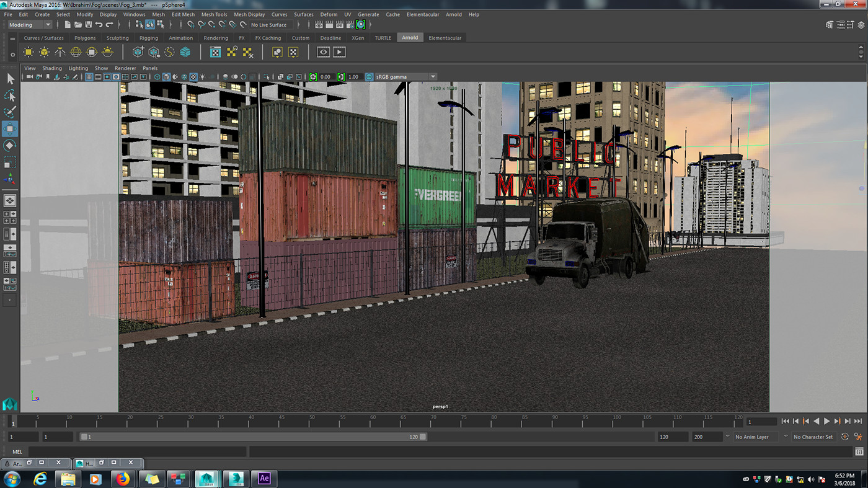Image resolution: width=868 pixels, height=488 pixels.
Task: Select the Scale tool in the toolbox
Action: (10, 162)
